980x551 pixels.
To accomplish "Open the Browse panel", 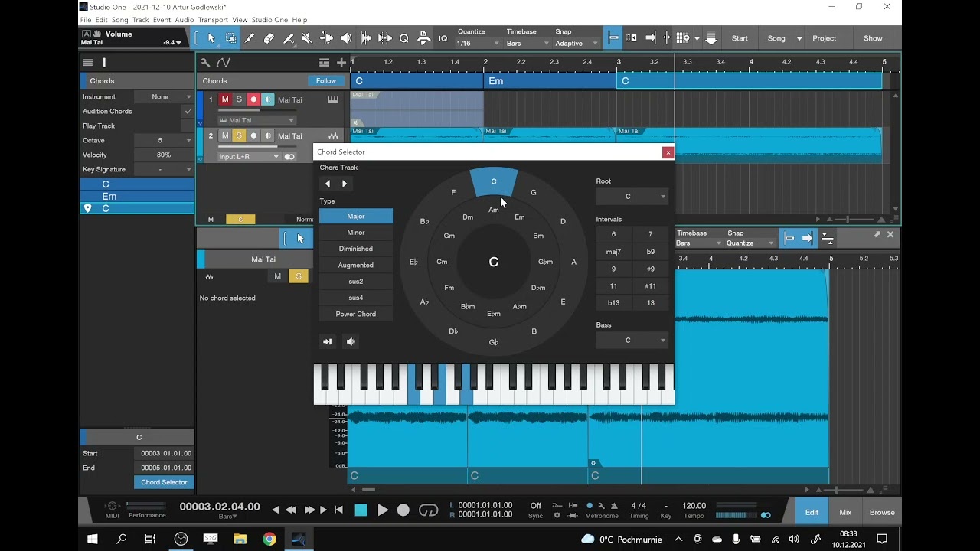I will click(x=882, y=512).
